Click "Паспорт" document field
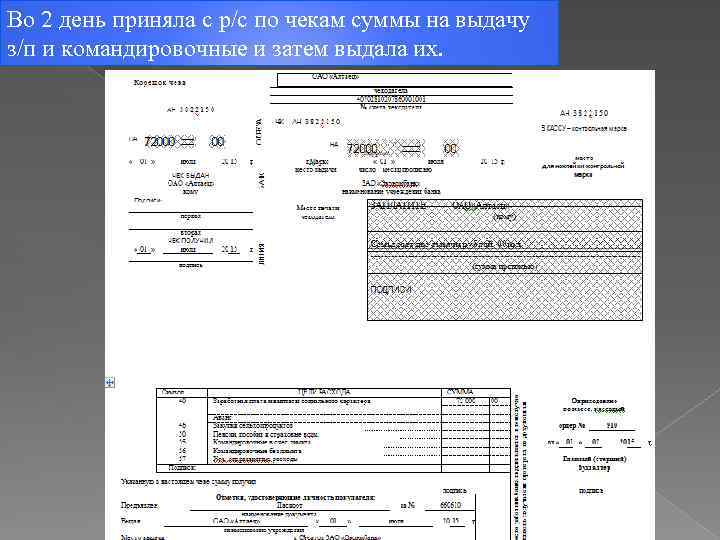 (x=290, y=505)
